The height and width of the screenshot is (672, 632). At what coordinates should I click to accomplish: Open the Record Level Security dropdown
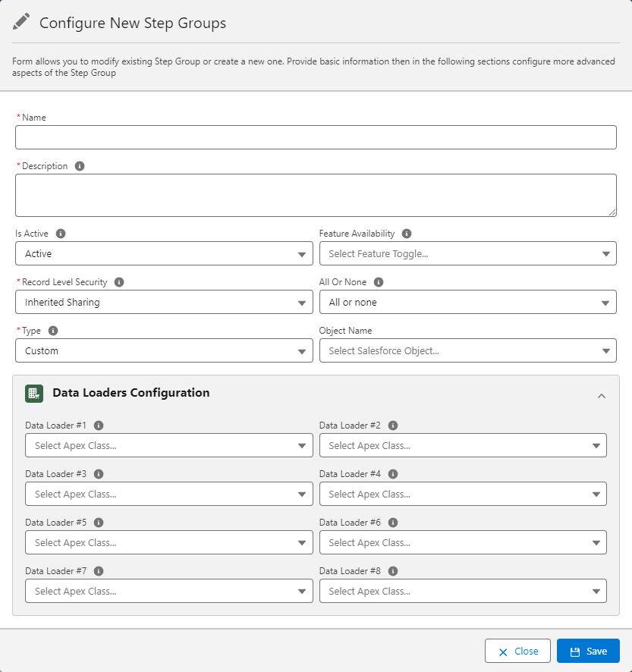click(164, 303)
